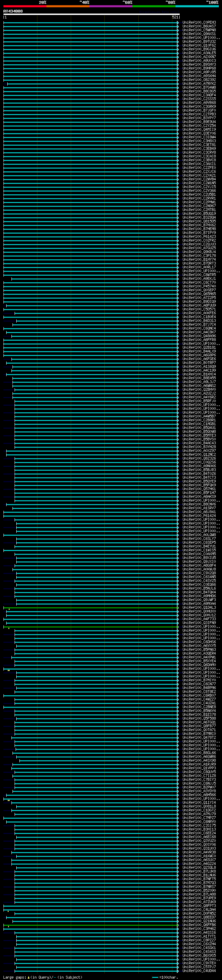The height and width of the screenshot is (980, 222).
Task: Open hit UniRef100_B5BJR3
Action: [x=199, y=470]
